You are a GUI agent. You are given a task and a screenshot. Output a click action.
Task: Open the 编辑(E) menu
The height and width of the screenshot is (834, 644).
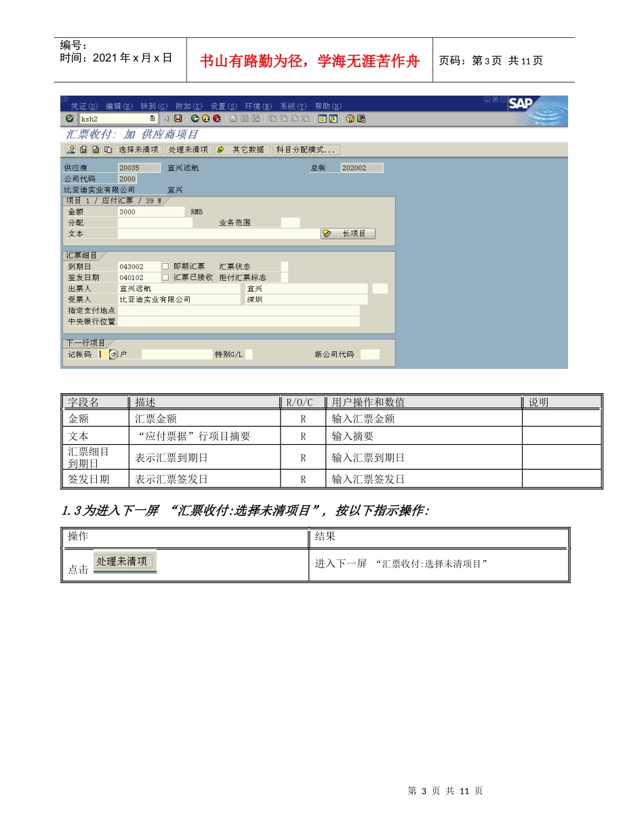click(119, 106)
